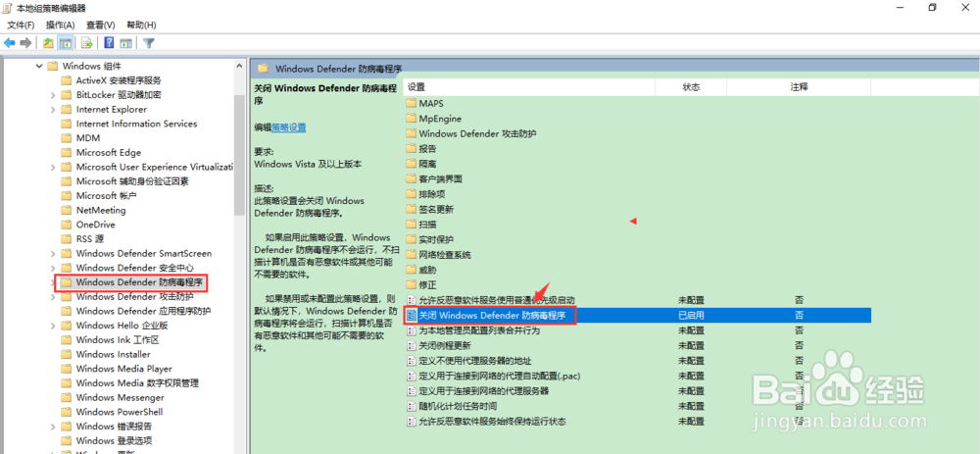980x454 pixels.
Task: Click folder icon next to 隔离 in list
Action: [x=411, y=163]
